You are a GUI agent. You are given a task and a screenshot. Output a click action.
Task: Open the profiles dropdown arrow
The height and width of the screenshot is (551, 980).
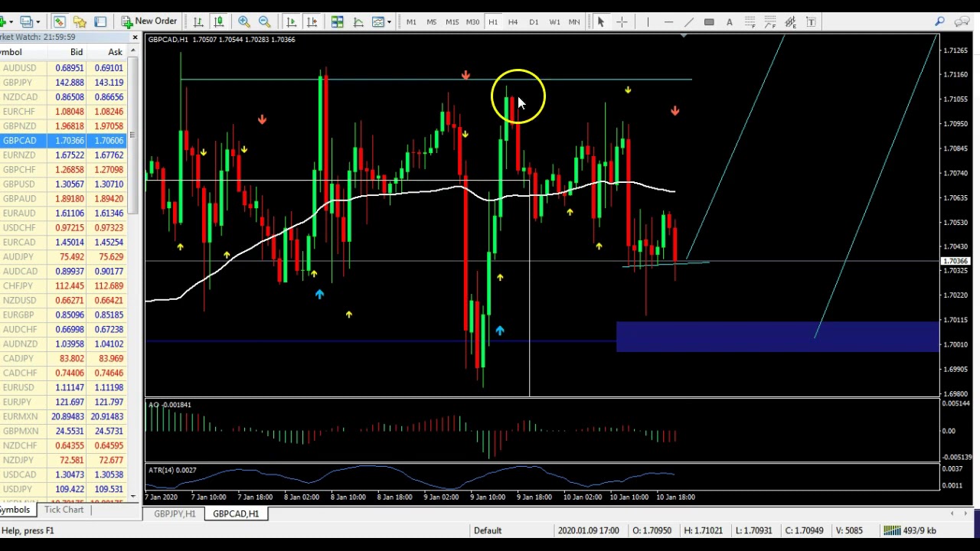pos(38,21)
